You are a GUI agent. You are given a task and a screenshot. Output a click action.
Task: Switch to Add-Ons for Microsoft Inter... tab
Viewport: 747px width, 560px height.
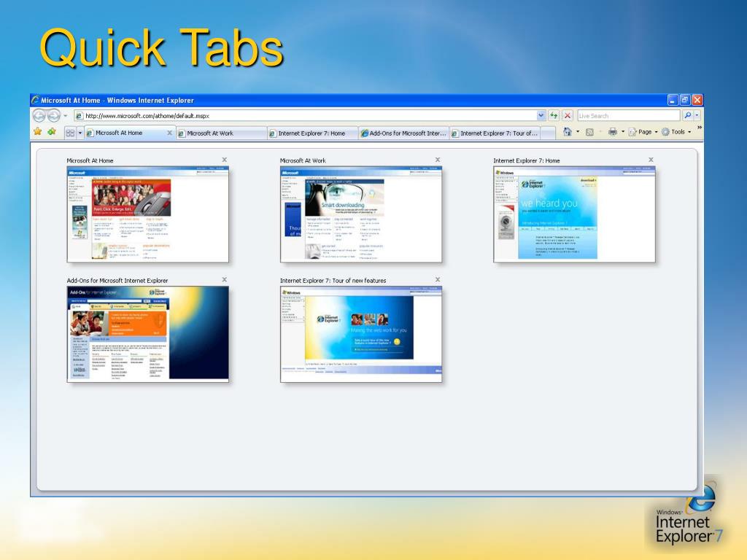404,133
